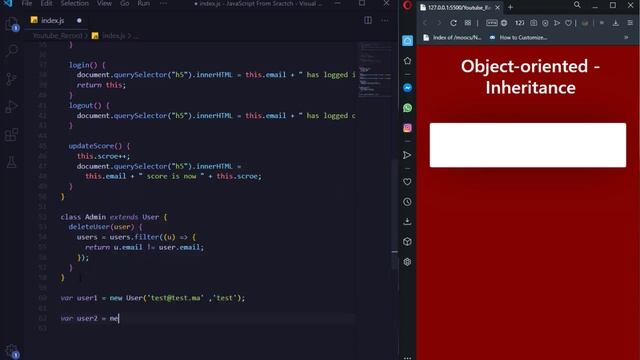Viewport: 640px width, 360px height.
Task: Take a snapshot with camera icon
Action: point(533,23)
